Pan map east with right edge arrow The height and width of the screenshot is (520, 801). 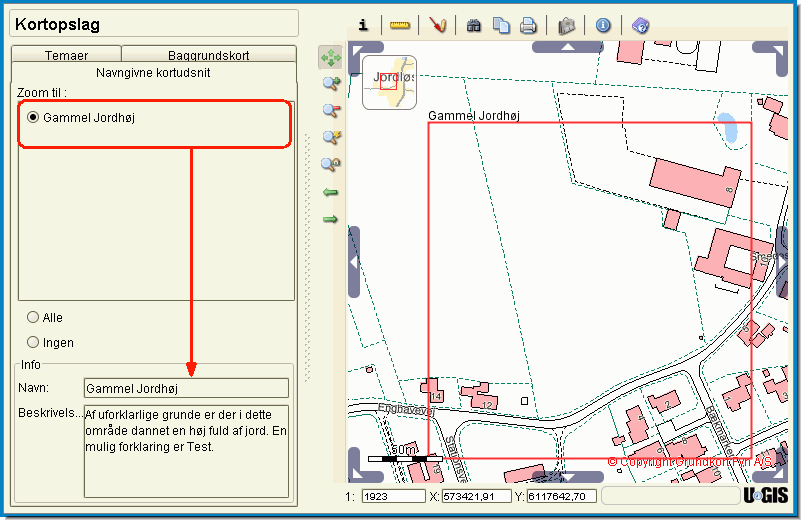pos(782,262)
